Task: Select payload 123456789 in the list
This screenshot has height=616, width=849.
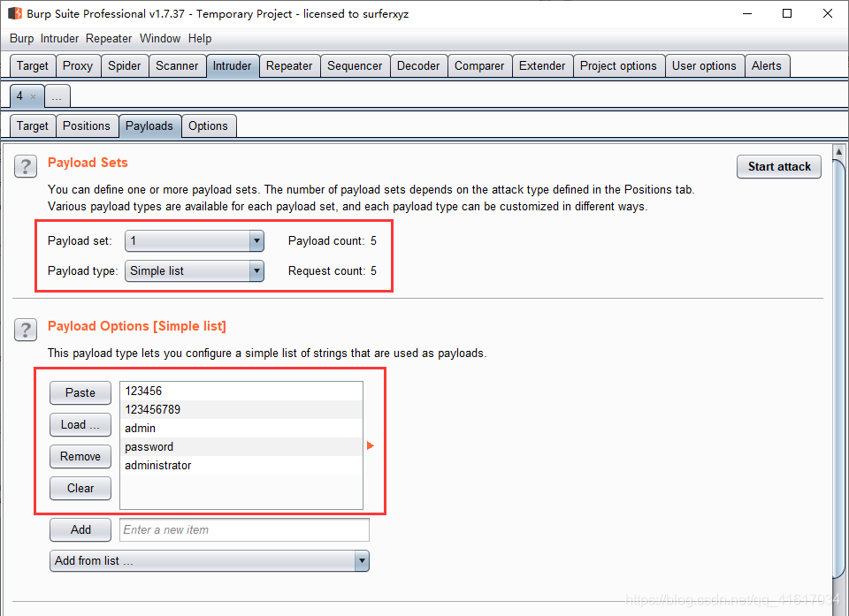Action: click(241, 409)
